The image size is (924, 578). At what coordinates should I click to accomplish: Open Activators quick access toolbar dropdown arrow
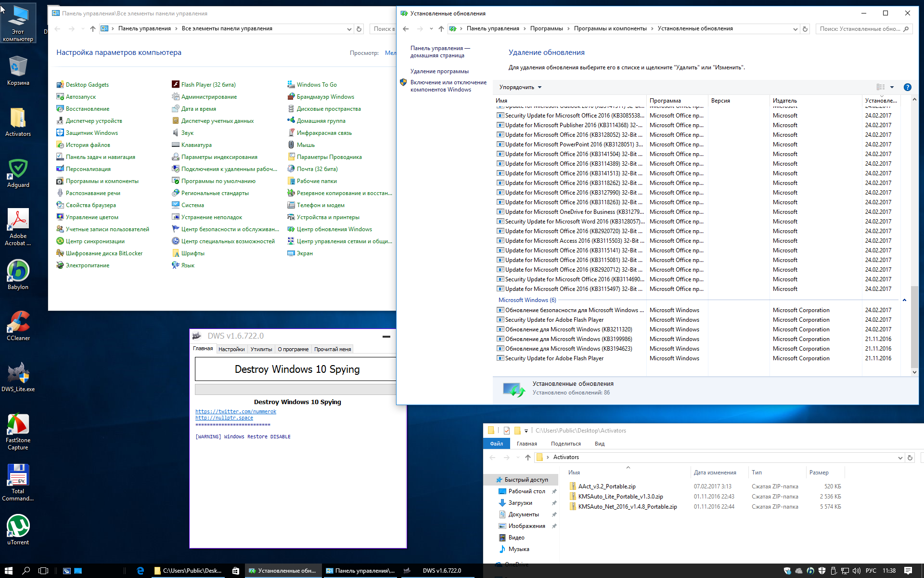pyautogui.click(x=526, y=431)
